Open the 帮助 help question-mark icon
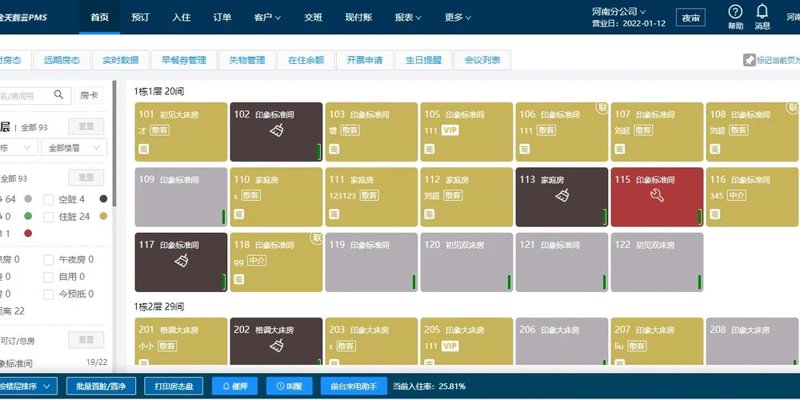Screen dimensions: 800x400 pos(735,12)
